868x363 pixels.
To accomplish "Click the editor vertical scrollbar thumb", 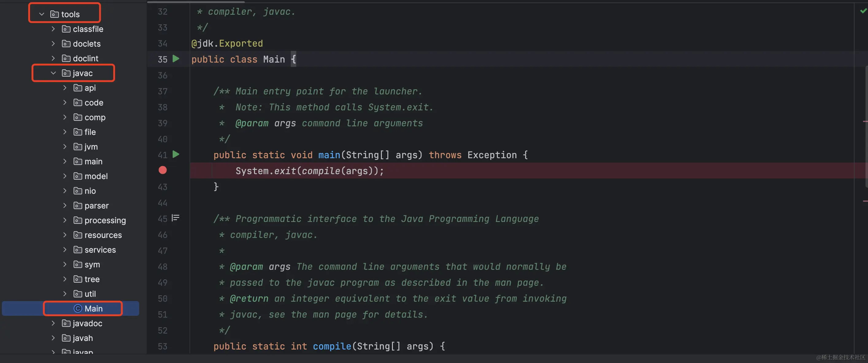I will click(866, 126).
